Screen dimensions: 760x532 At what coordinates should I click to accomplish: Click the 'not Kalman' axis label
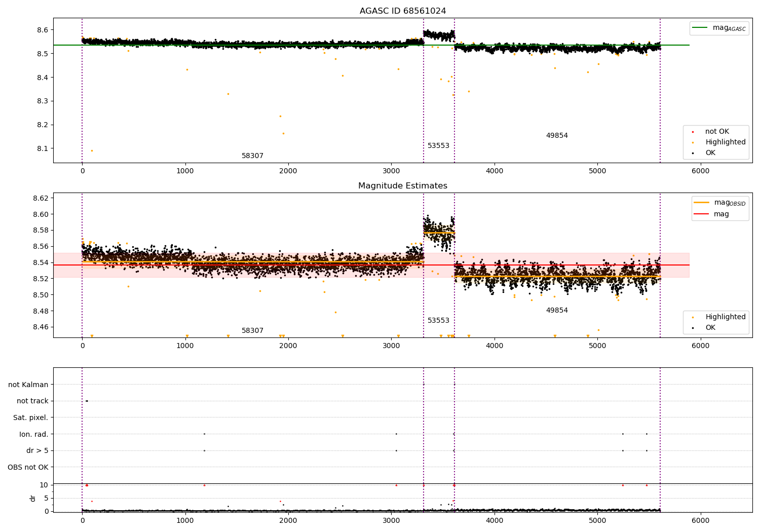pyautogui.click(x=28, y=385)
